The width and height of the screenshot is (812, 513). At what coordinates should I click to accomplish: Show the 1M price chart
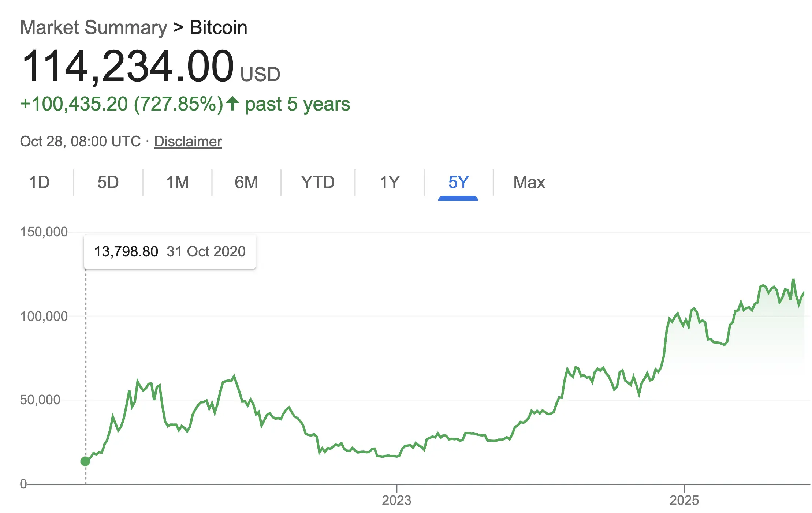[x=178, y=182]
